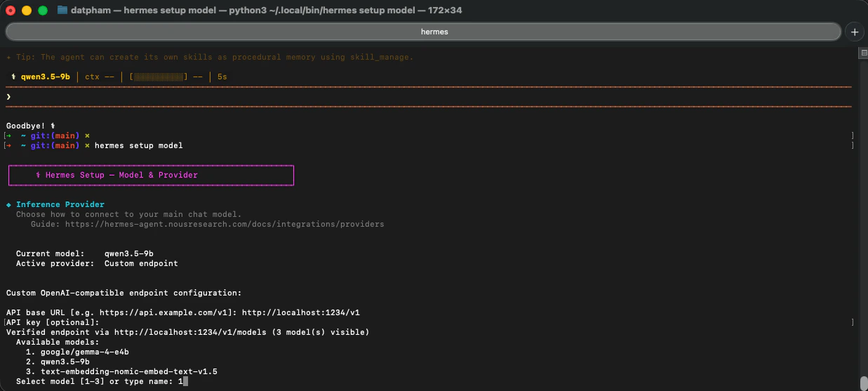
Task: Click the 'Current model: qwen3.5-9b' line
Action: point(85,253)
